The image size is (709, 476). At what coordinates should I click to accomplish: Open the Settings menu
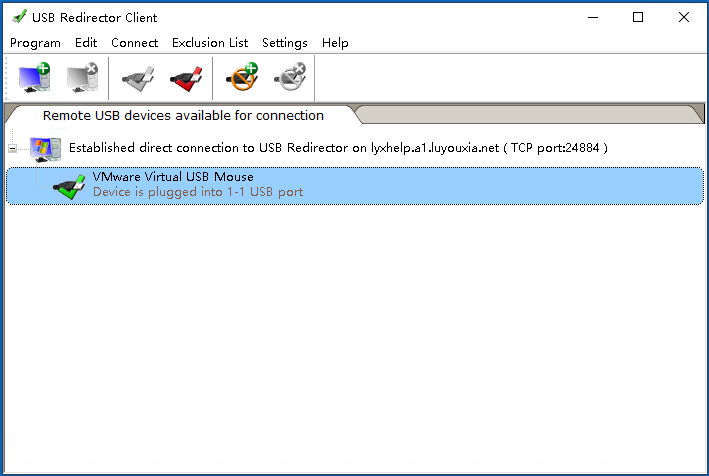[x=285, y=43]
